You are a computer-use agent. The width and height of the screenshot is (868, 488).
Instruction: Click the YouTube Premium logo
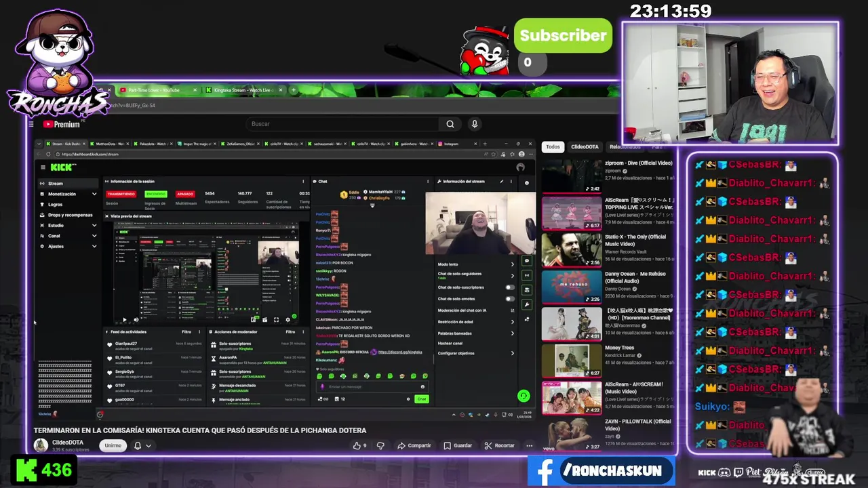[62, 124]
